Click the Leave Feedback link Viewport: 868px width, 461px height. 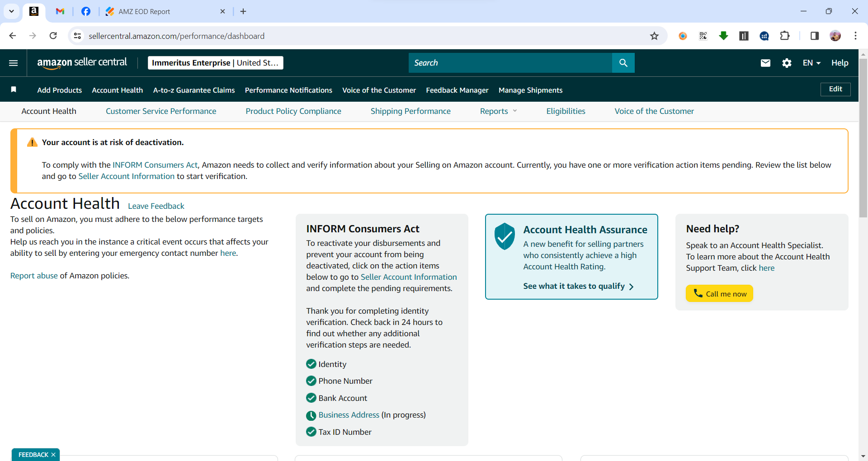pos(156,206)
